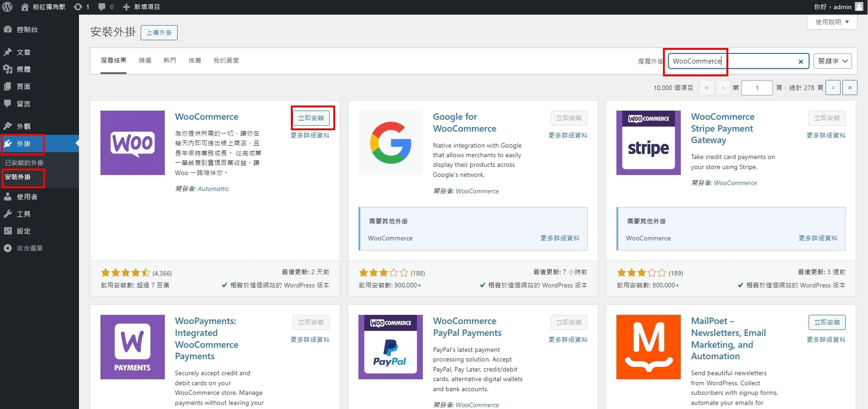The width and height of the screenshot is (868, 409).
Task: Open site home 粉紅獨角獸 in admin bar
Action: tap(43, 7)
